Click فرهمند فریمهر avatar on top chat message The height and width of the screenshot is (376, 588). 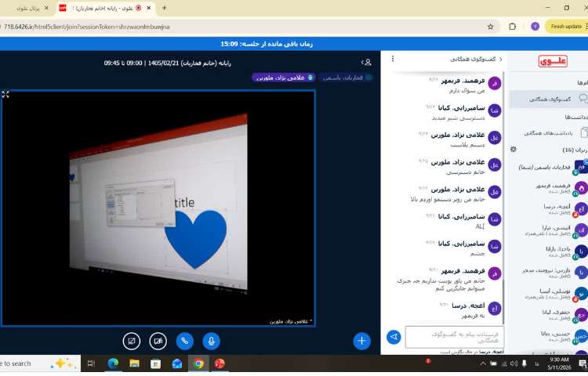(494, 84)
